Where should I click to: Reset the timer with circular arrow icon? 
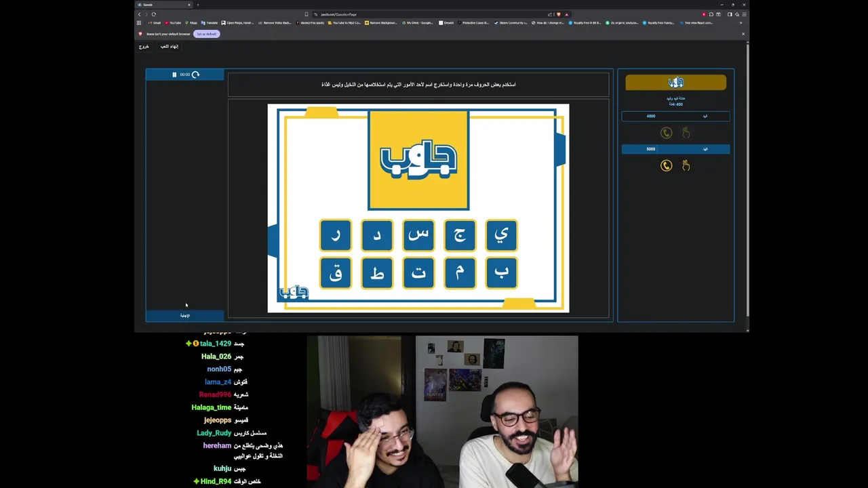pos(195,75)
